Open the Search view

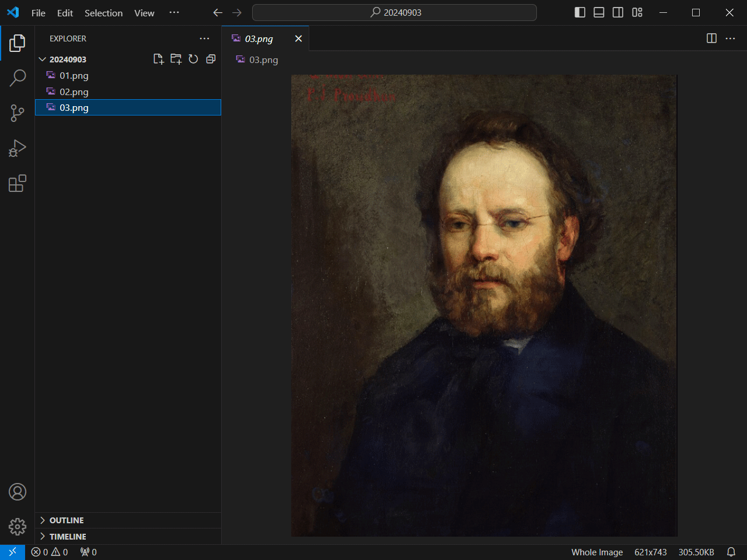pos(18,78)
